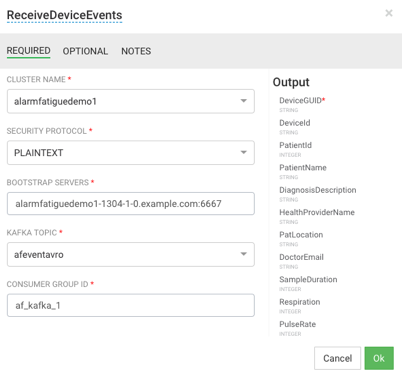Select the DeviceGUID output field
The height and width of the screenshot is (378, 402).
[x=301, y=101]
